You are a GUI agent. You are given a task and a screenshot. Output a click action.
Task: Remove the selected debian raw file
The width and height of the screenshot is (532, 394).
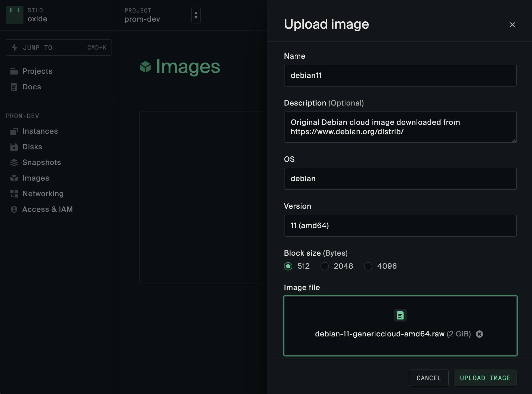pyautogui.click(x=479, y=334)
